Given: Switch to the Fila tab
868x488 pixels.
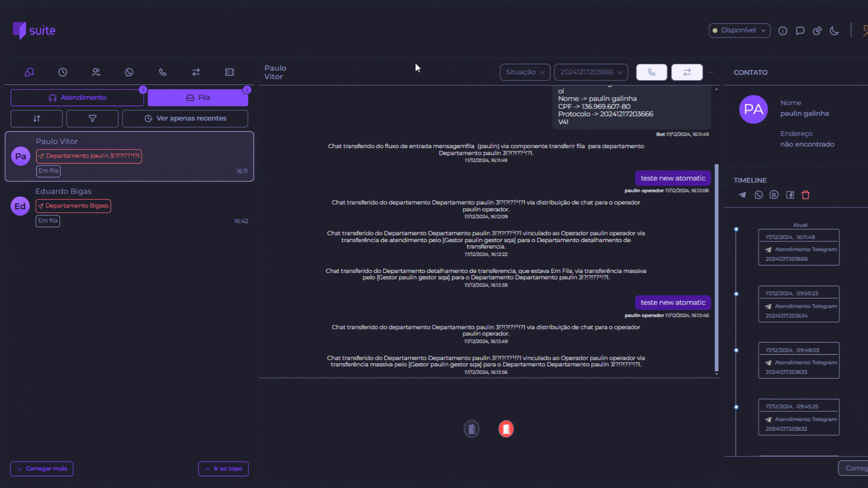Looking at the screenshot, I should pyautogui.click(x=198, y=98).
